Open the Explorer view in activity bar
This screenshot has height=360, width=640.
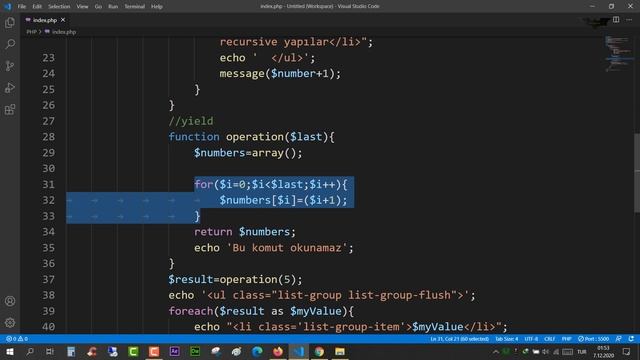[x=10, y=22]
